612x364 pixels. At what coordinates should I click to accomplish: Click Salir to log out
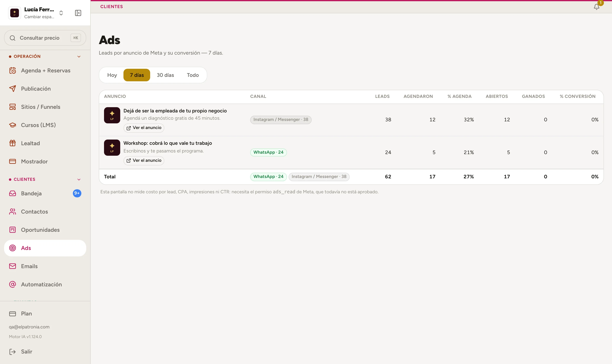(x=45, y=352)
